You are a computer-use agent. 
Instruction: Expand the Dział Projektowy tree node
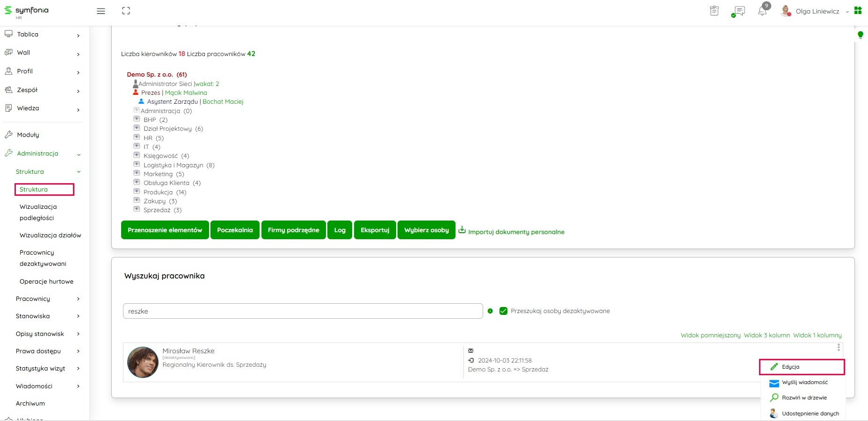coord(137,128)
